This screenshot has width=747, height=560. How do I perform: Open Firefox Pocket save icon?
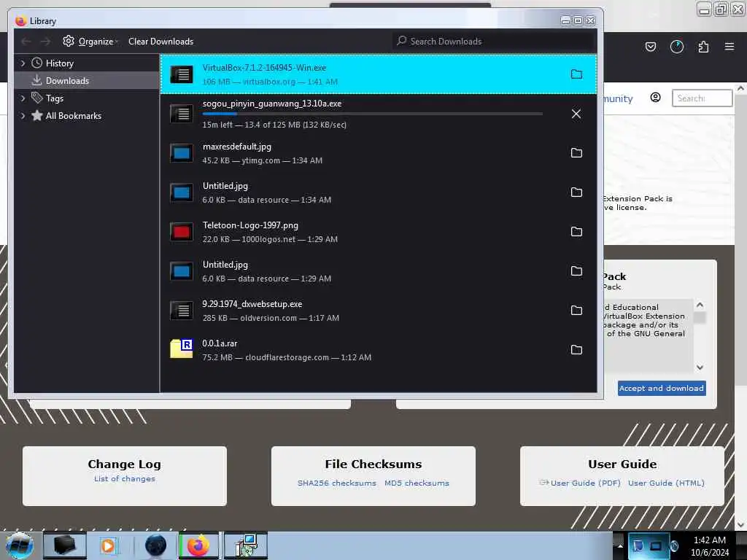click(x=650, y=47)
